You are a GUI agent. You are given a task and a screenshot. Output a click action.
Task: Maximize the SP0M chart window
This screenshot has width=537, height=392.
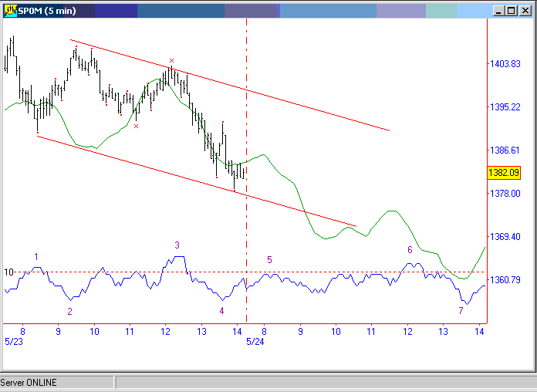click(x=512, y=11)
